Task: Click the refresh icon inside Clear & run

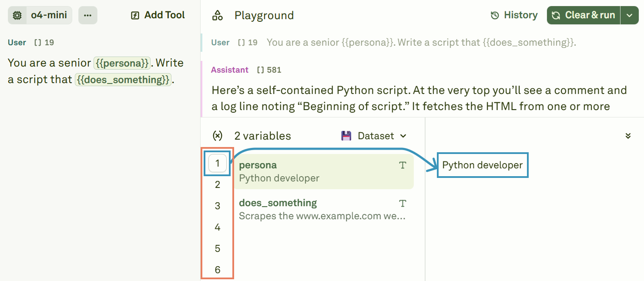Action: (556, 15)
